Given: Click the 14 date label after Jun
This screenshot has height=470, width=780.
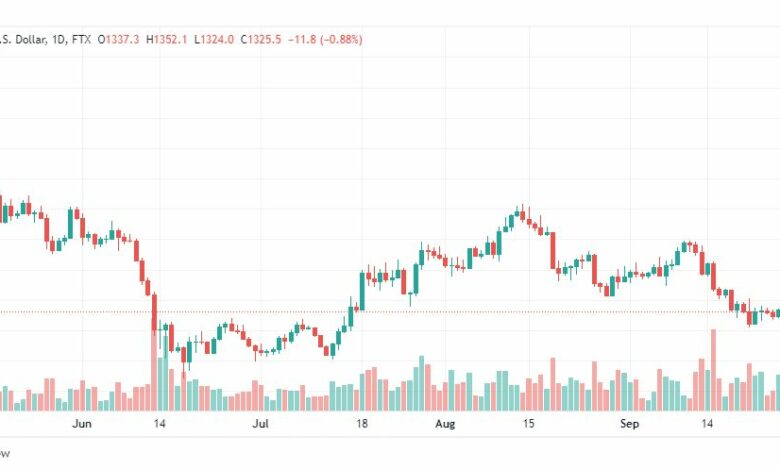Looking at the screenshot, I should coord(159,424).
